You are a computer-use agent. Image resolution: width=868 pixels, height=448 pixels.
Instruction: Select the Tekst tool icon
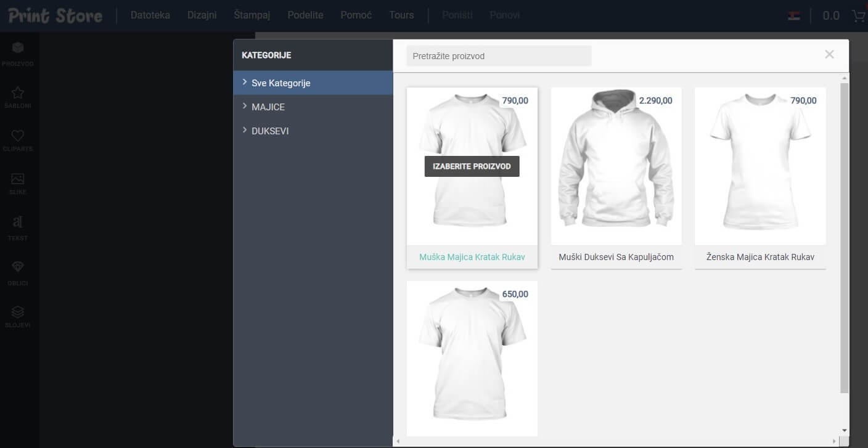(x=18, y=222)
